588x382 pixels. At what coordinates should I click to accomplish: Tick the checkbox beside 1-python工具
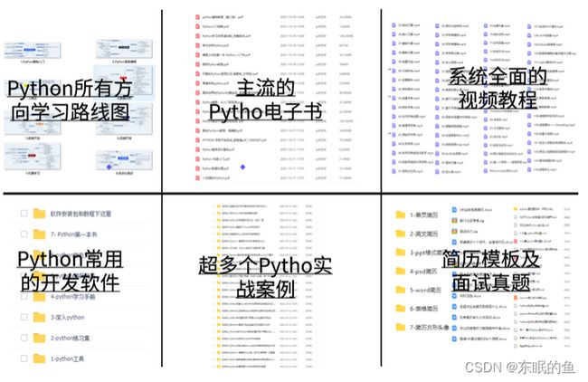(24, 358)
